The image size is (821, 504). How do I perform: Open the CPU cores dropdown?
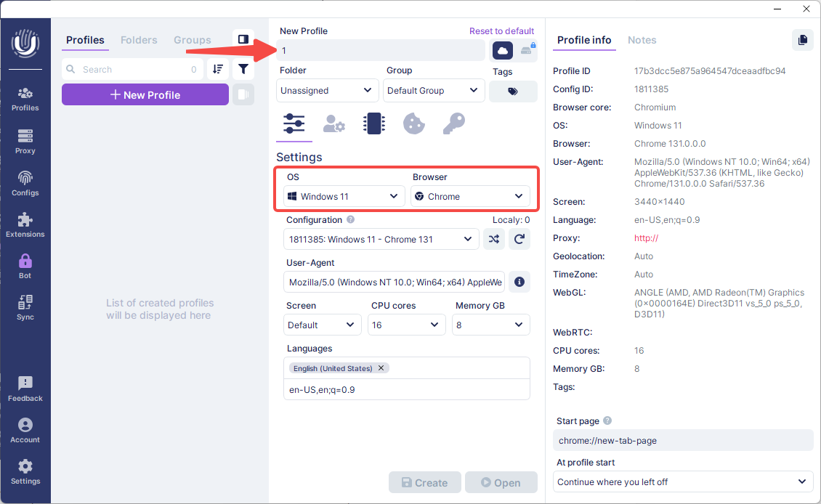406,325
